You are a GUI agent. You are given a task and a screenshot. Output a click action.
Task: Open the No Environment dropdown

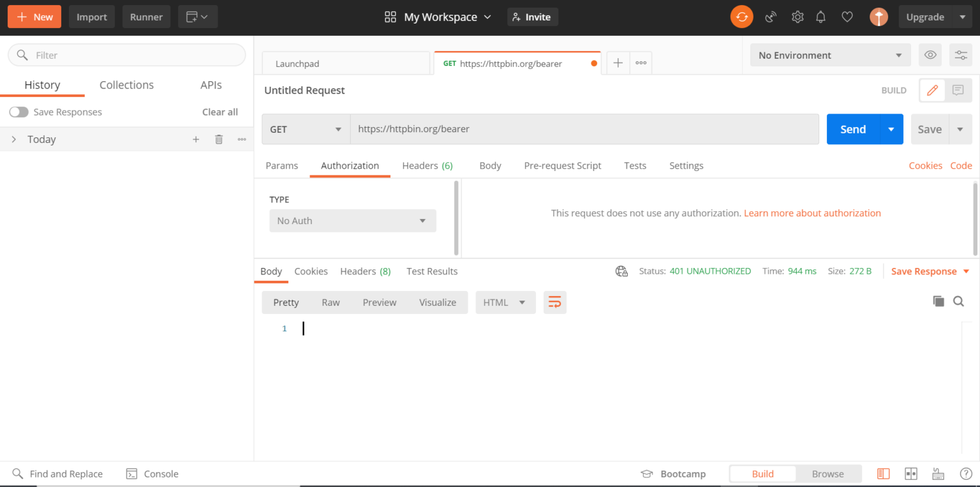coord(829,55)
